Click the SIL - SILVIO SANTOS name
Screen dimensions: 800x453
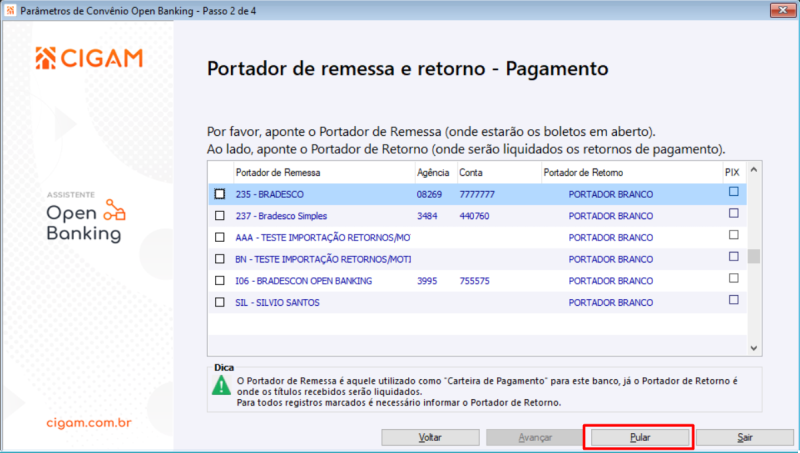[278, 303]
